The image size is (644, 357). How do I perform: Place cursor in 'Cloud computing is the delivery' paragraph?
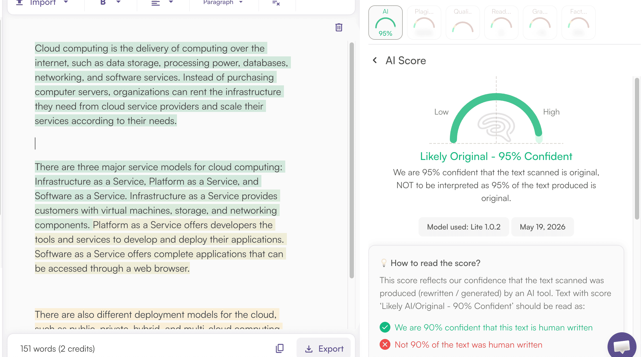tap(163, 84)
